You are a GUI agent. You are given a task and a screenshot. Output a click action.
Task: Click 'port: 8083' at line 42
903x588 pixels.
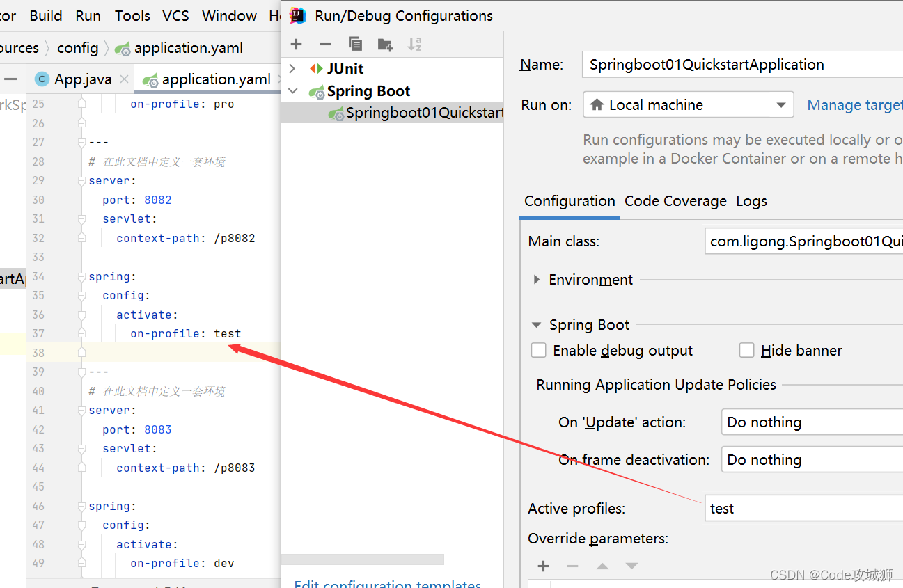point(137,429)
